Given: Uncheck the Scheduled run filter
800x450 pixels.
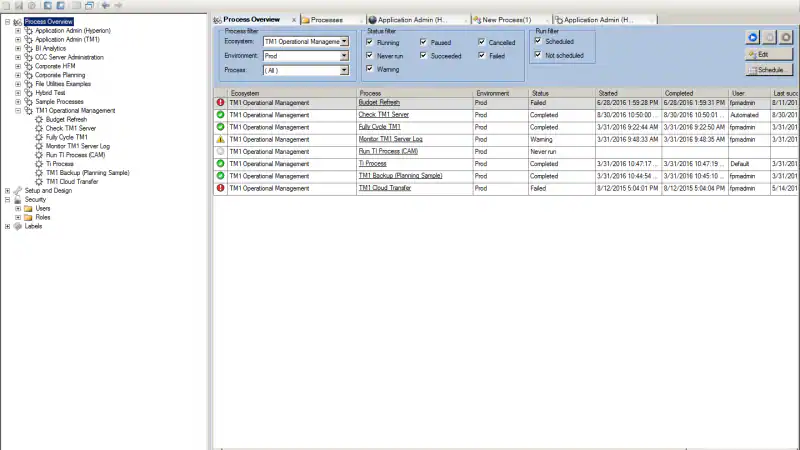Looking at the screenshot, I should 538,41.
